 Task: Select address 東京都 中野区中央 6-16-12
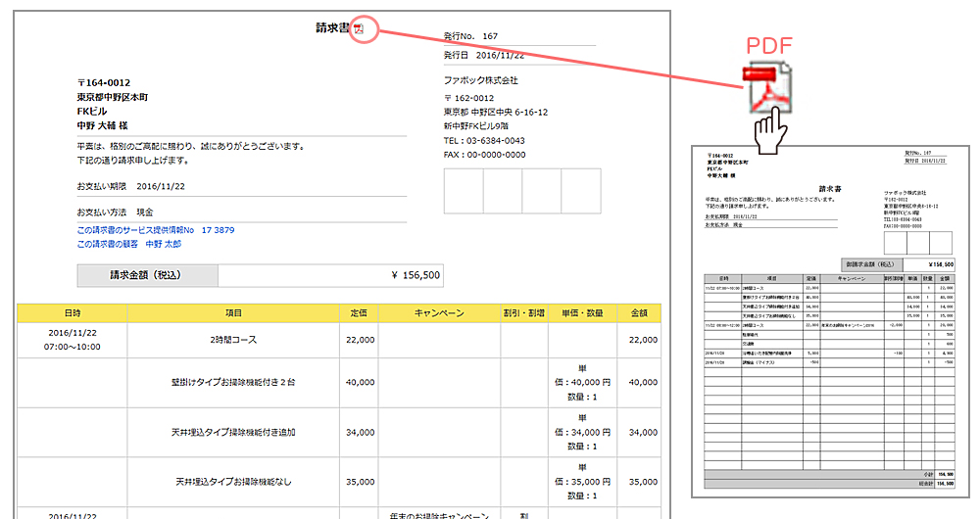[496, 113]
